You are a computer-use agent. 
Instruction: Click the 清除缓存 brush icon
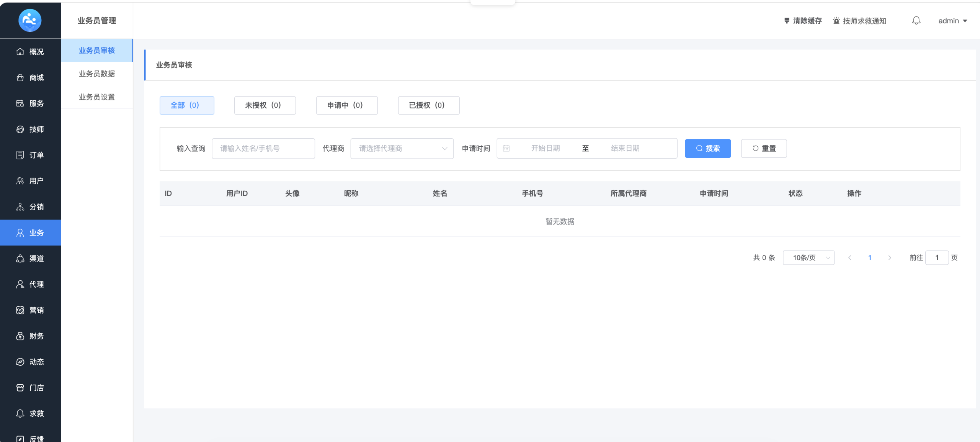click(x=787, y=21)
